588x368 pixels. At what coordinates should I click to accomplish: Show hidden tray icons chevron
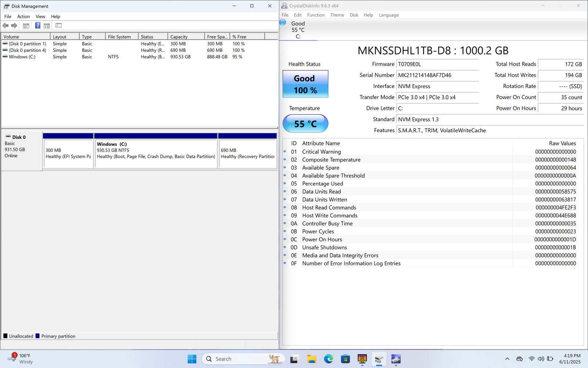pyautogui.click(x=507, y=359)
